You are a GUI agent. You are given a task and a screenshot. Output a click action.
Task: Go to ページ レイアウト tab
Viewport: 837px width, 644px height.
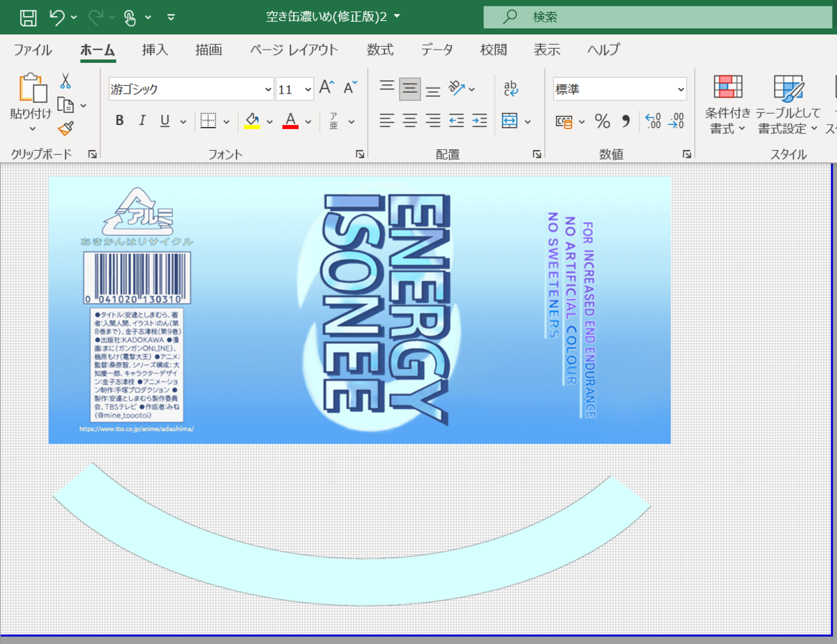294,50
